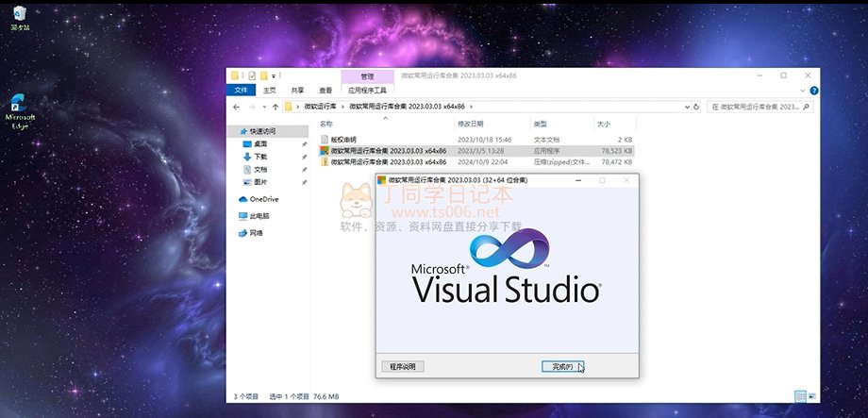Select 快速访问 in navigation pane
The width and height of the screenshot is (868, 418).
coord(262,132)
